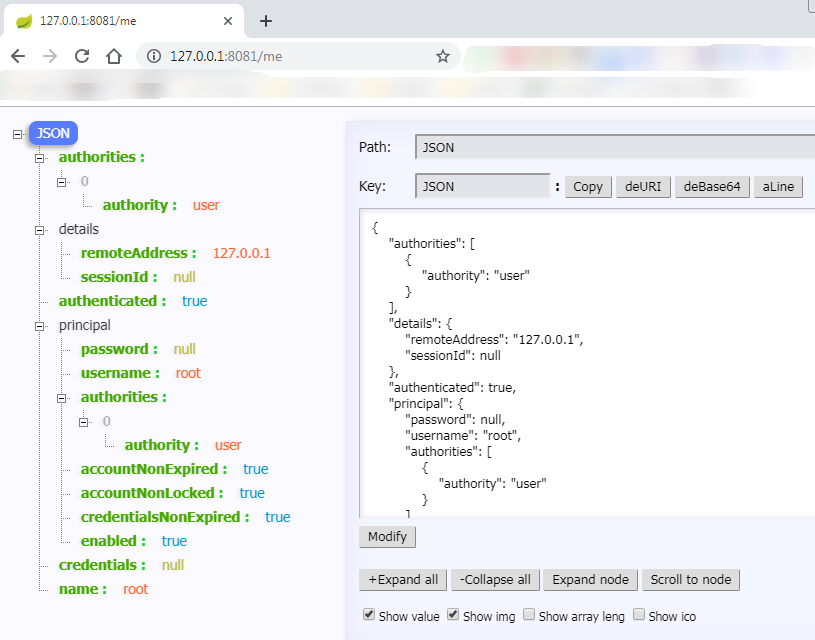Click the home icon in the toolbar
The height and width of the screenshot is (640, 815).
[x=113, y=57]
